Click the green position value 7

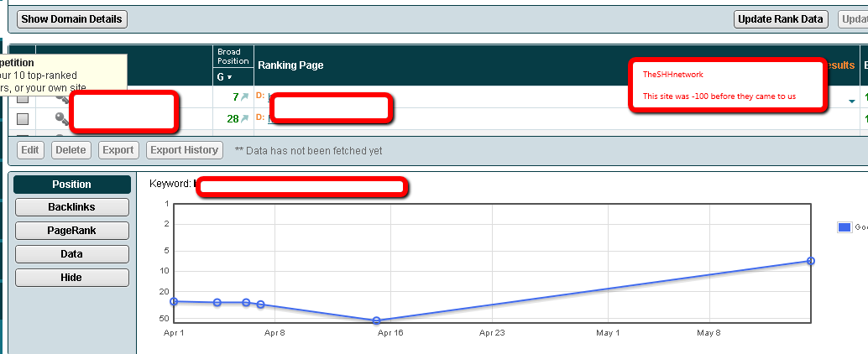pos(235,97)
